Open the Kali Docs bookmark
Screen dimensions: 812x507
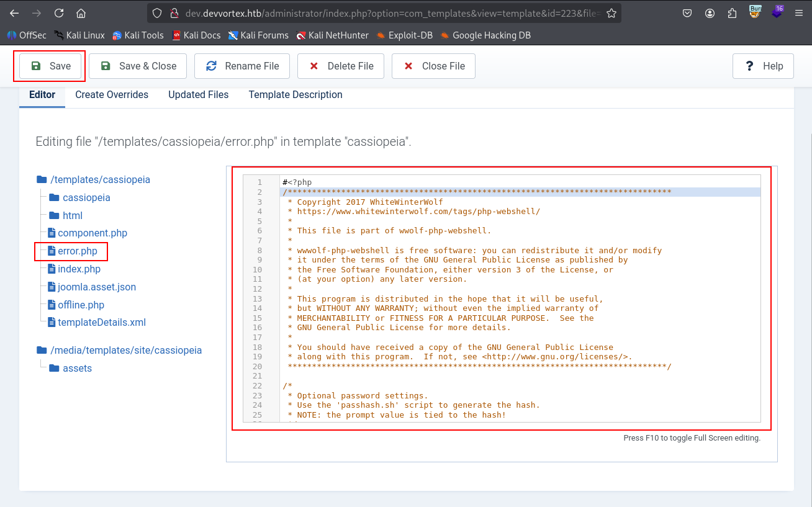tap(196, 35)
